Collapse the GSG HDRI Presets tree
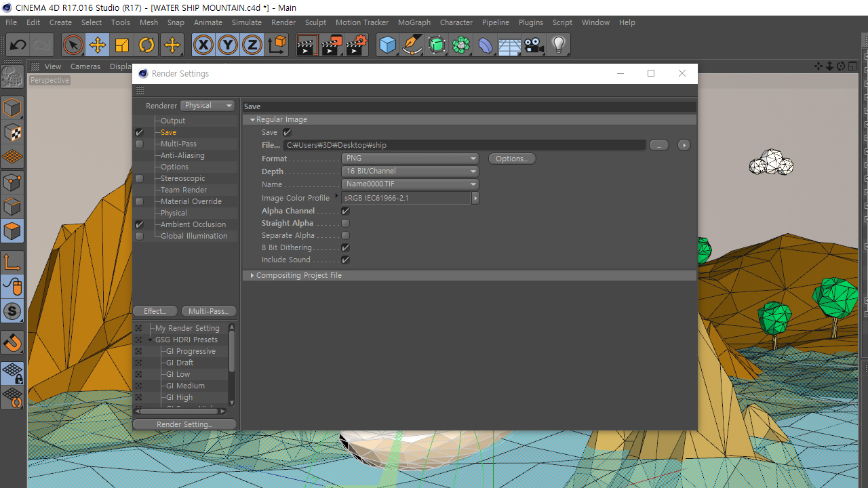The height and width of the screenshot is (488, 868). click(x=150, y=340)
